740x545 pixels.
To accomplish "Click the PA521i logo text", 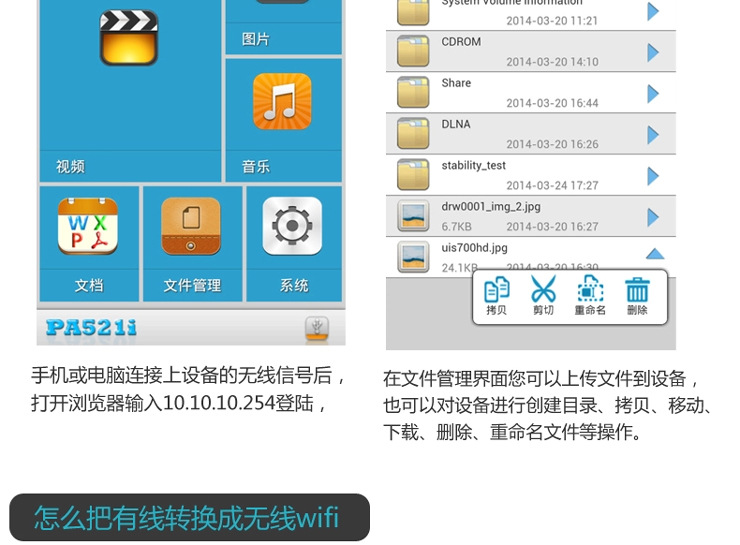I will (92, 327).
